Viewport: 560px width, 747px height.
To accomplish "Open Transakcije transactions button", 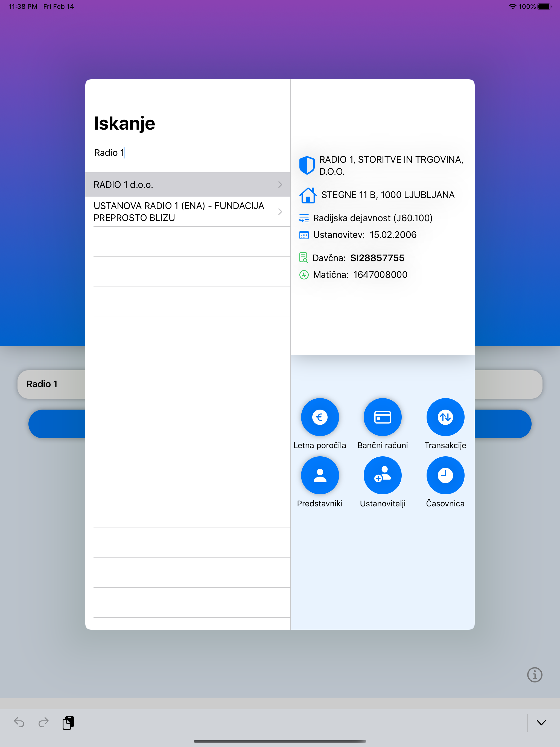I will [445, 417].
